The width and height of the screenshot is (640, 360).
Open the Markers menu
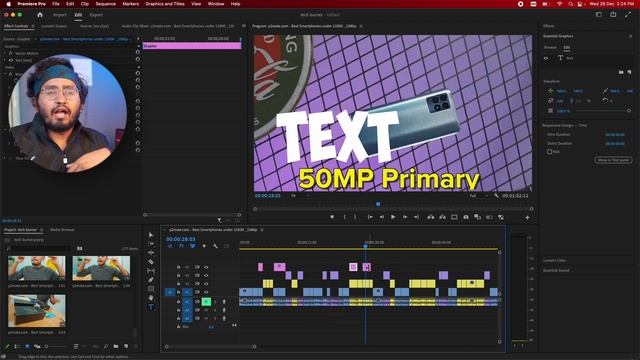pyautogui.click(x=131, y=4)
